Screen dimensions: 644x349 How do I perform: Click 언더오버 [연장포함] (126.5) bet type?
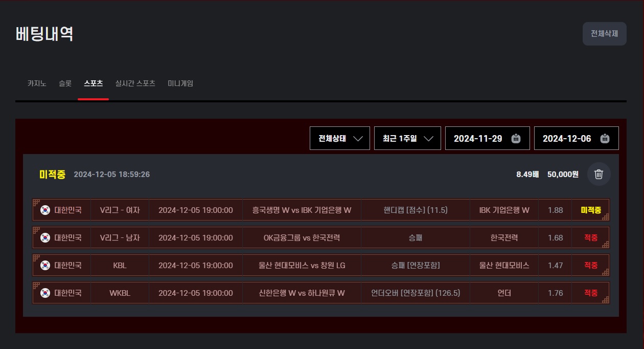(416, 293)
